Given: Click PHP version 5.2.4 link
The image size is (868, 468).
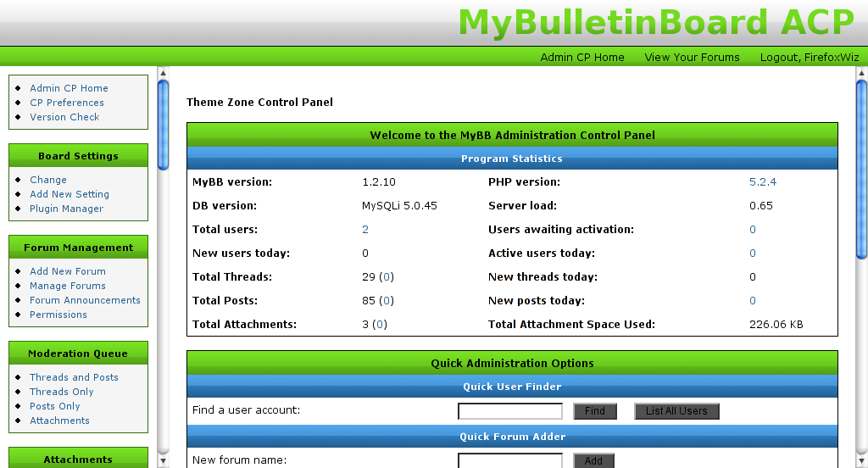Looking at the screenshot, I should tap(762, 181).
